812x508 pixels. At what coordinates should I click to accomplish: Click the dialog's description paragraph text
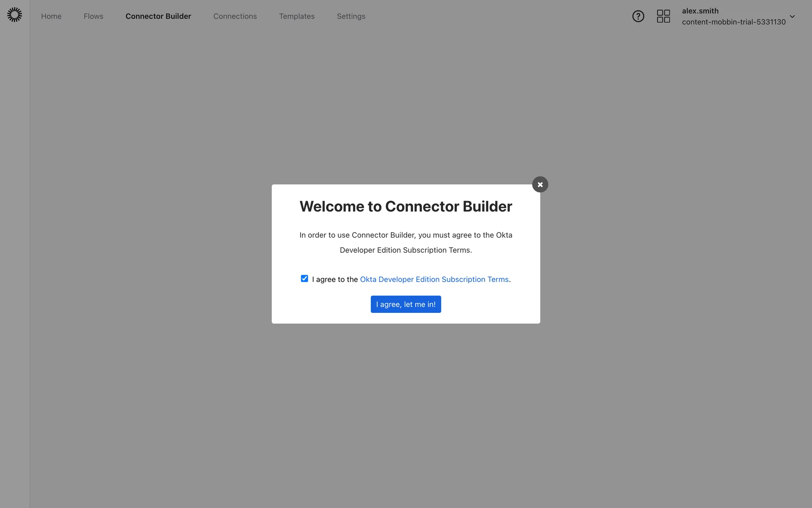(x=406, y=243)
